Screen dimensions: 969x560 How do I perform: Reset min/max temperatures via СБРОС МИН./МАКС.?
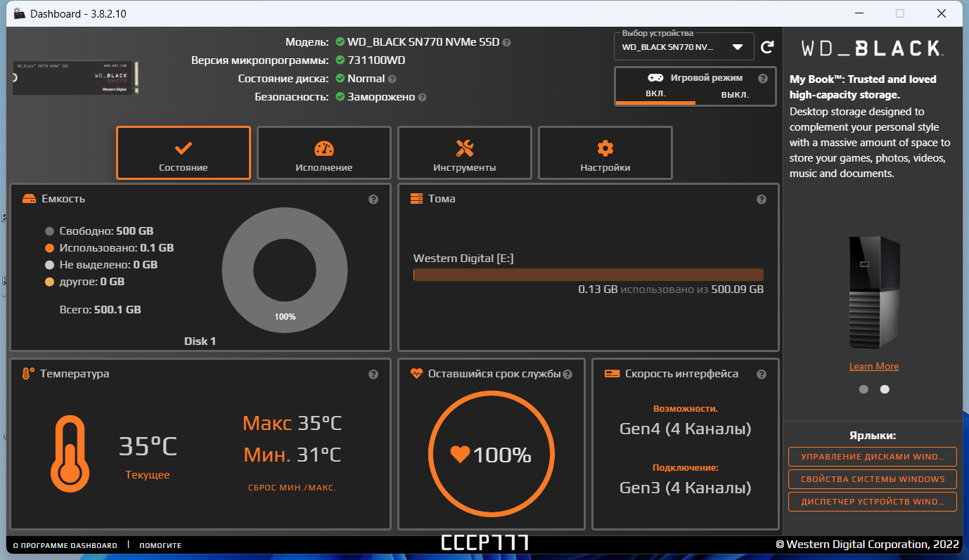(x=292, y=487)
